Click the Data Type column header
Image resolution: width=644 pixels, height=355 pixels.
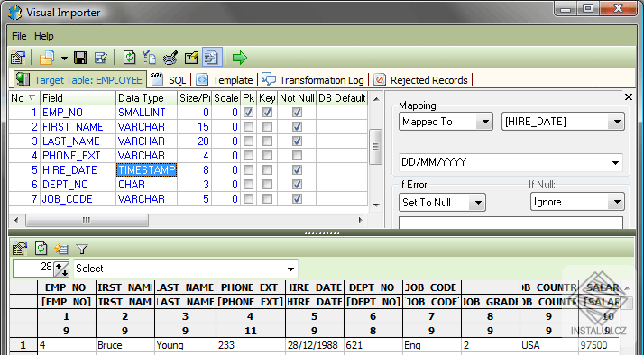point(147,97)
